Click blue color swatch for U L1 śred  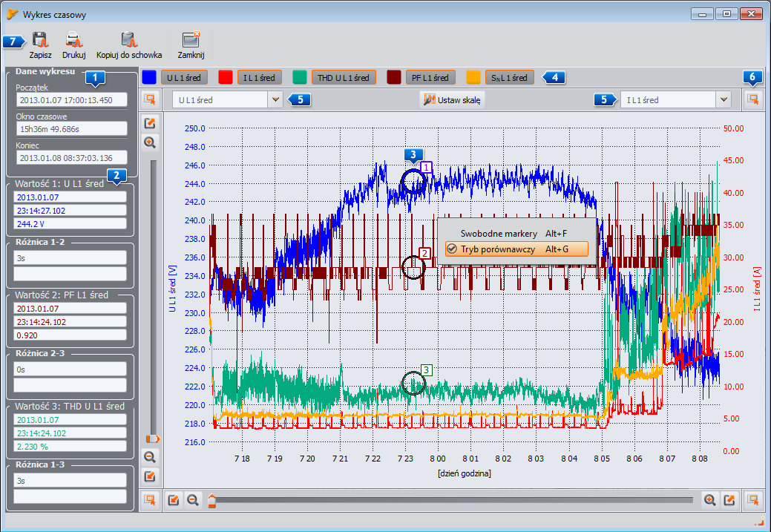point(149,78)
